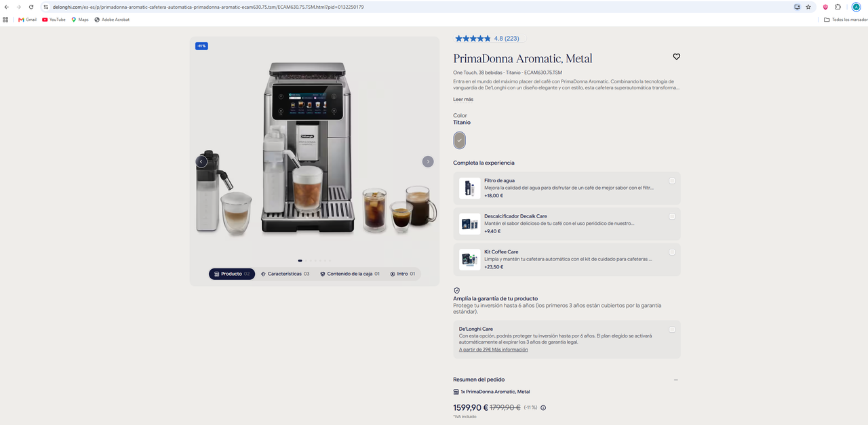Image resolution: width=868 pixels, height=425 pixels.
Task: Open Todos los marcadores bookmarks folder
Action: pyautogui.click(x=845, y=20)
